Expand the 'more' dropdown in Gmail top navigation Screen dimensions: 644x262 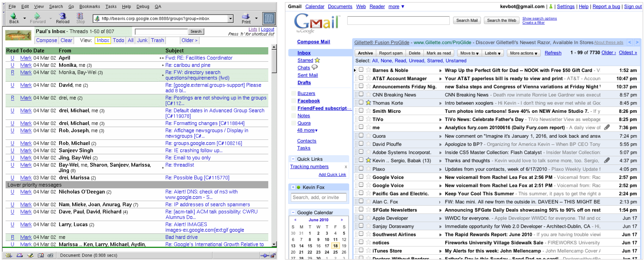(396, 7)
